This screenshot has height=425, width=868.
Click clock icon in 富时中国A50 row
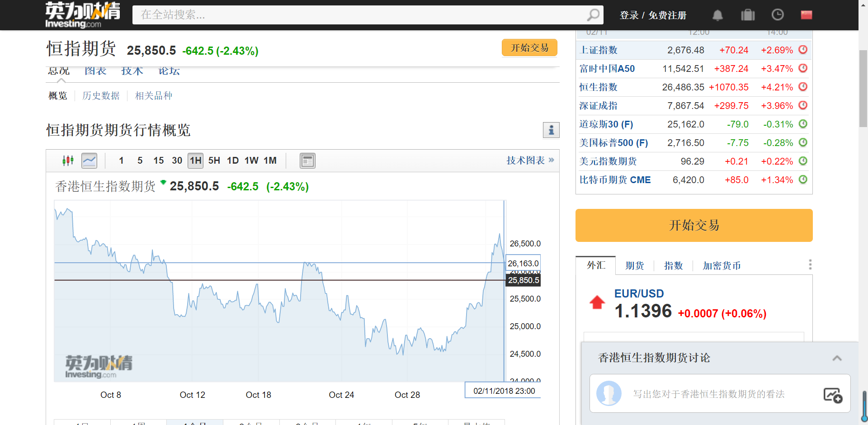(803, 68)
